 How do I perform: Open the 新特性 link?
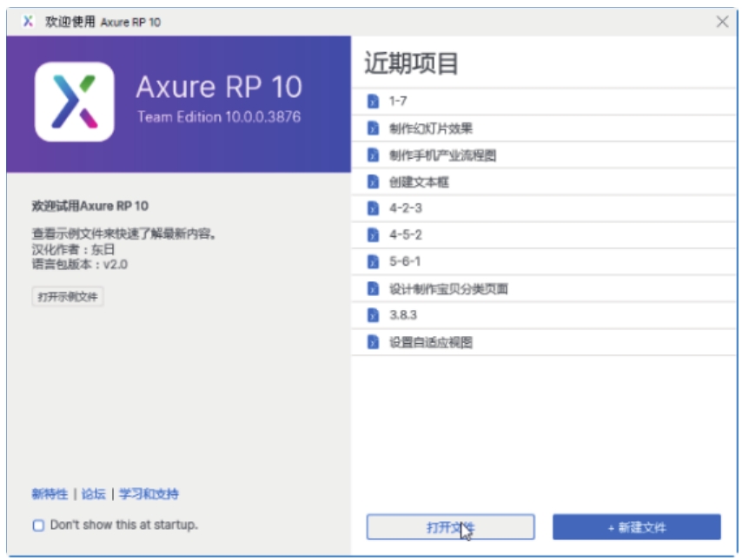(x=50, y=494)
